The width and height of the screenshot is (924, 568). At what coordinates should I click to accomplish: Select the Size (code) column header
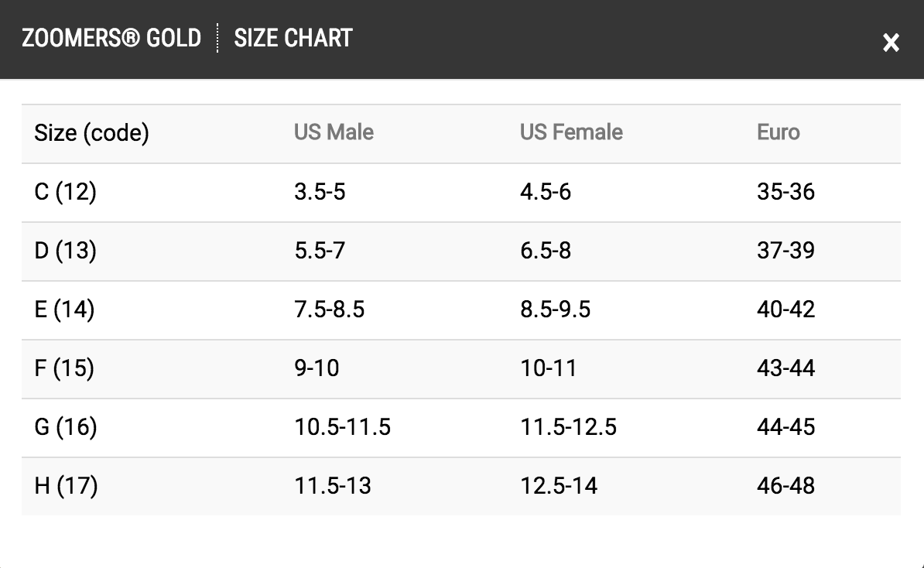(x=91, y=133)
